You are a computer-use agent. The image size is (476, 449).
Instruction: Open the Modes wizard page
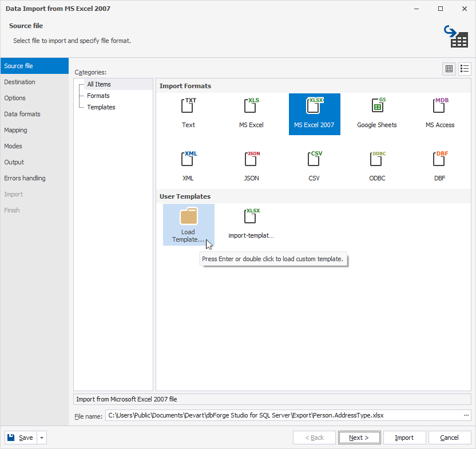[34, 146]
